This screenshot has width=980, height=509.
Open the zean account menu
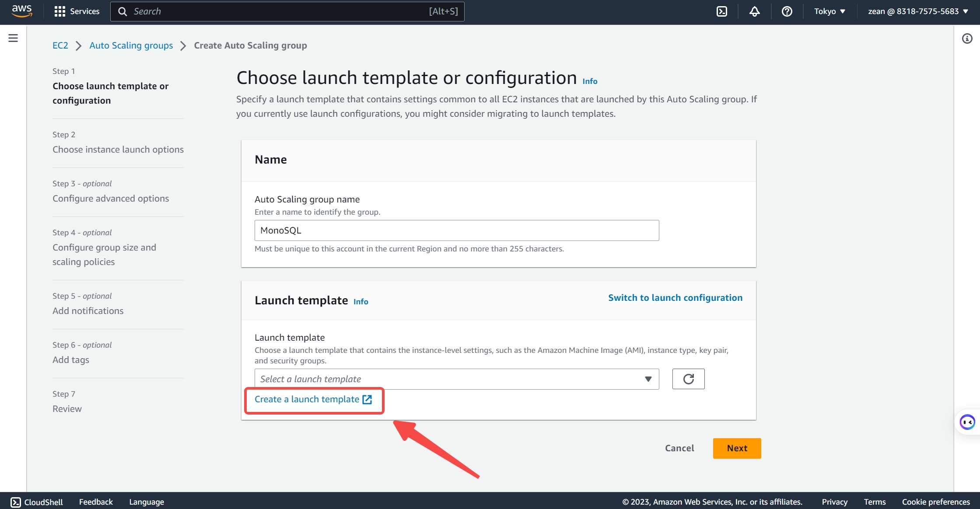[x=918, y=11]
